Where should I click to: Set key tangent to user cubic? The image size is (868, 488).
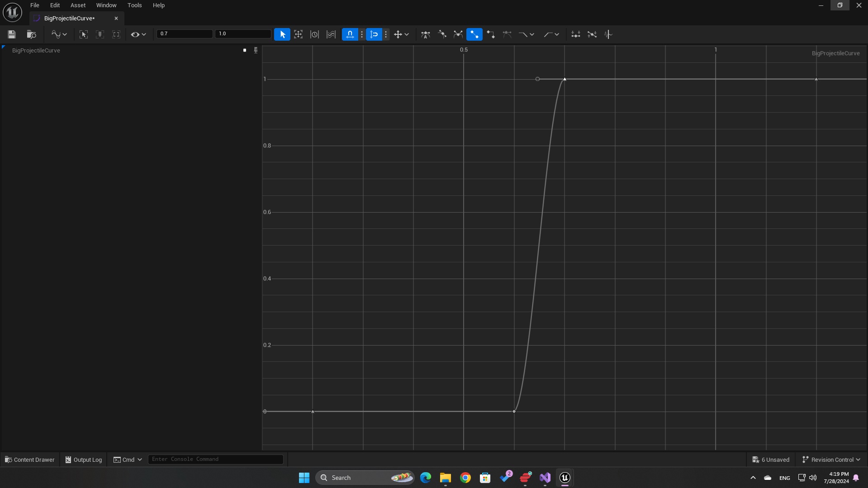(x=442, y=34)
